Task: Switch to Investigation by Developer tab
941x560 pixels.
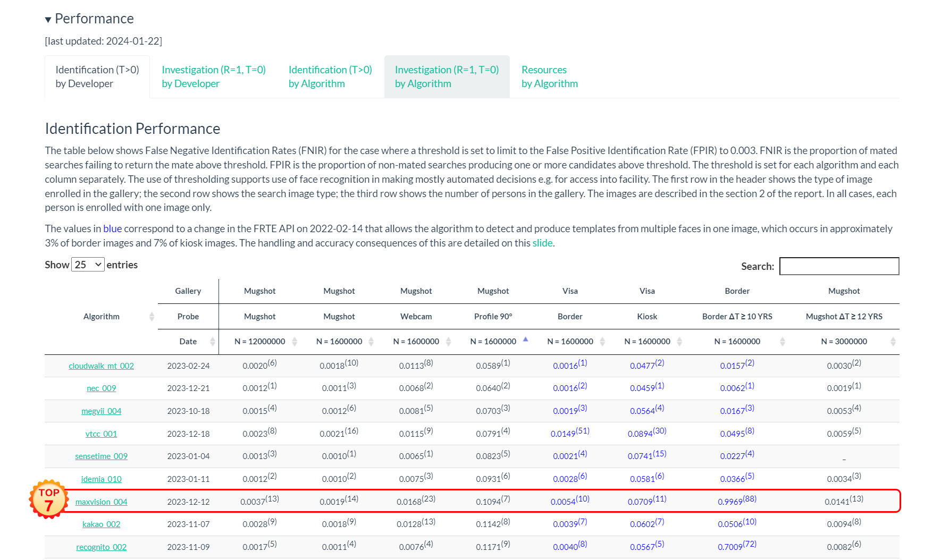Action: 213,77
